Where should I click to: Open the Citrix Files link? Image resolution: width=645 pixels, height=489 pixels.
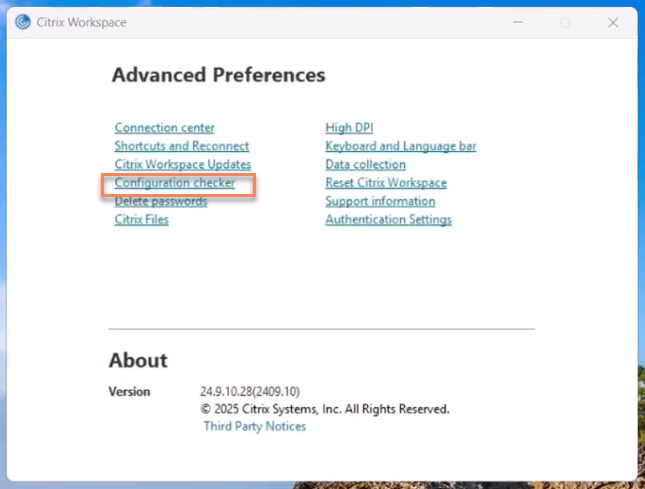click(142, 220)
